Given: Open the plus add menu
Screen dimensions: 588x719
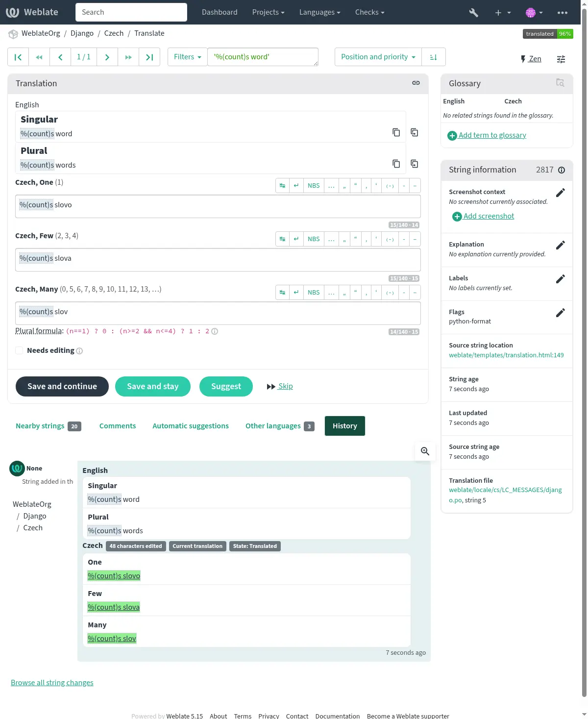Looking at the screenshot, I should tap(502, 12).
